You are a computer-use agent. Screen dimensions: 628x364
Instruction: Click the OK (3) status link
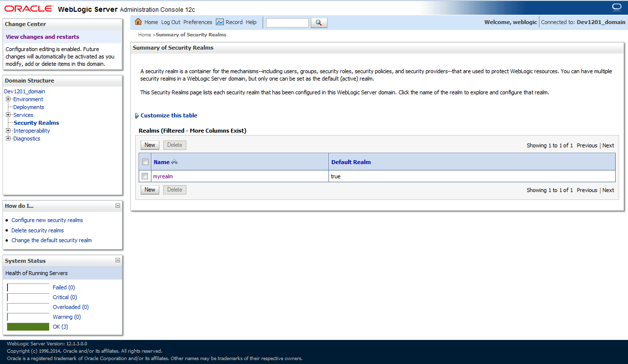click(x=60, y=327)
